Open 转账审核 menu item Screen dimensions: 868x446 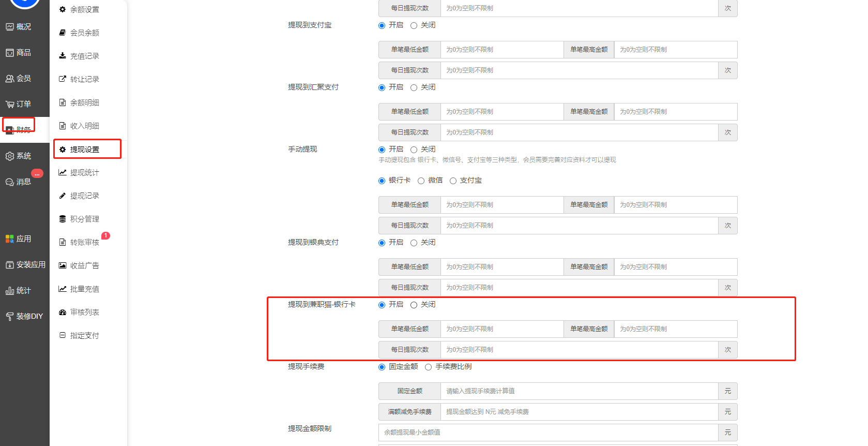click(x=84, y=242)
